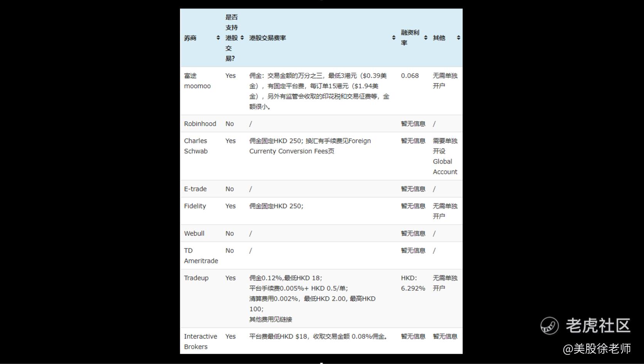Viewport: 644px width, 364px height.
Task: Select the Webull broker name cell
Action: coord(194,233)
